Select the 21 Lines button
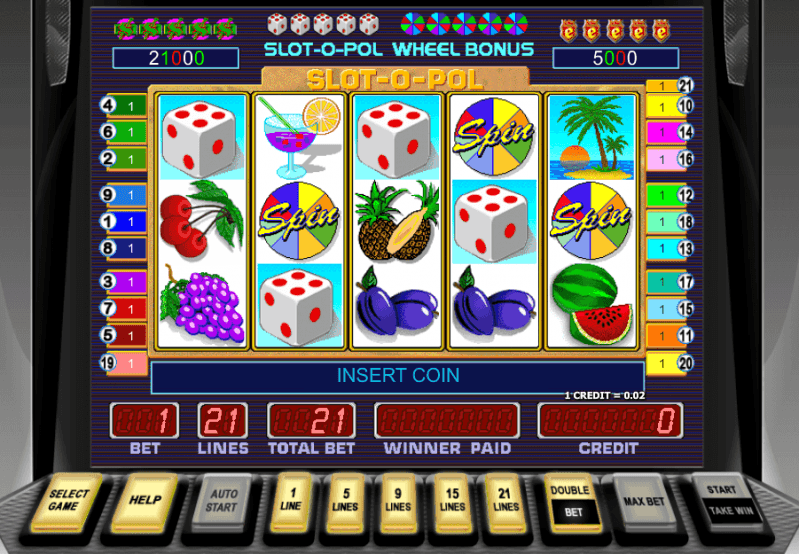The image size is (799, 554). pyautogui.click(x=505, y=501)
